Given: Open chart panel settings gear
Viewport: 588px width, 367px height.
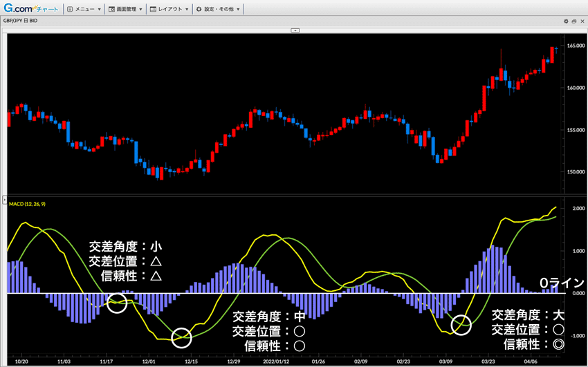Looking at the screenshot, I should click(565, 22).
